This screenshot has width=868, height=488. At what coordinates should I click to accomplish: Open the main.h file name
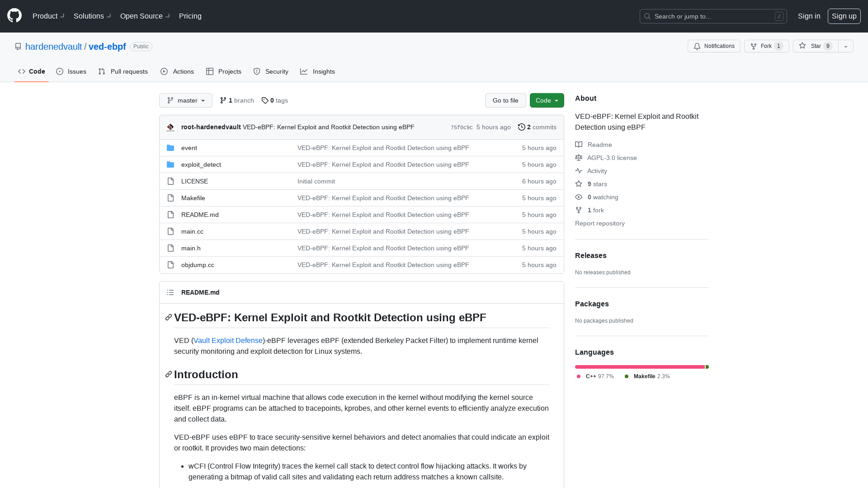pos(191,248)
